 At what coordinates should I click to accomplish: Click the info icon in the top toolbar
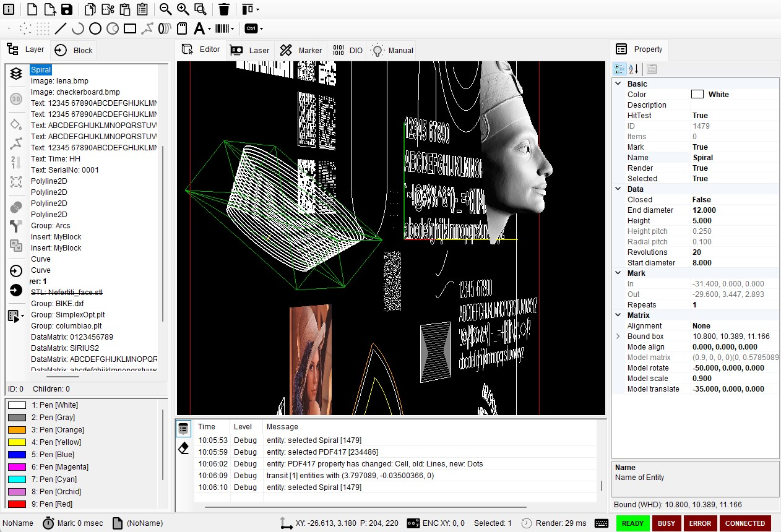tap(9, 9)
